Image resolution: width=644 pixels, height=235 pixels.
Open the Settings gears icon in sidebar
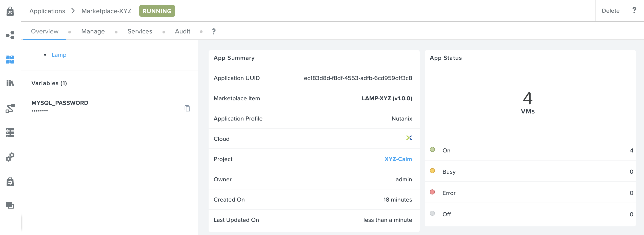pos(10,157)
